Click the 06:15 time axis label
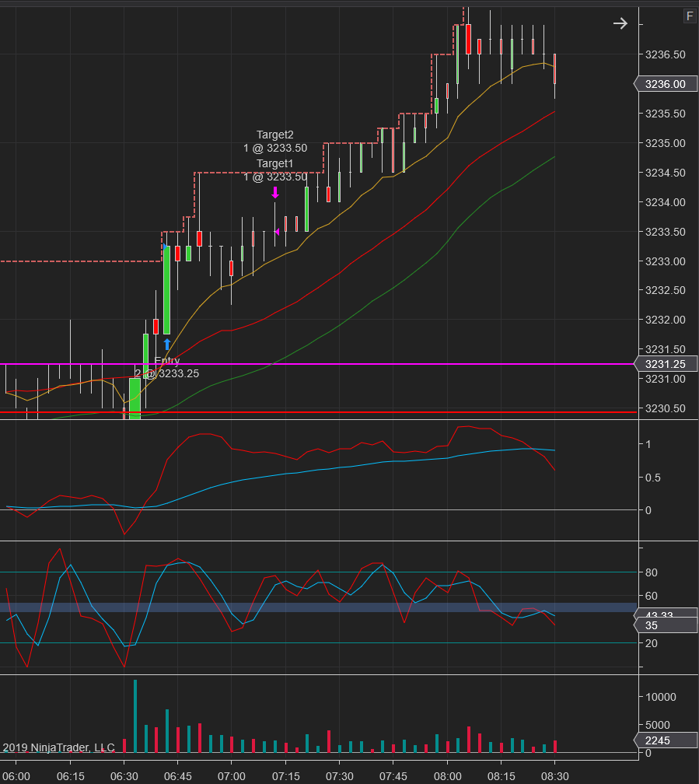Screen dimensions: 699x784 click(70, 776)
